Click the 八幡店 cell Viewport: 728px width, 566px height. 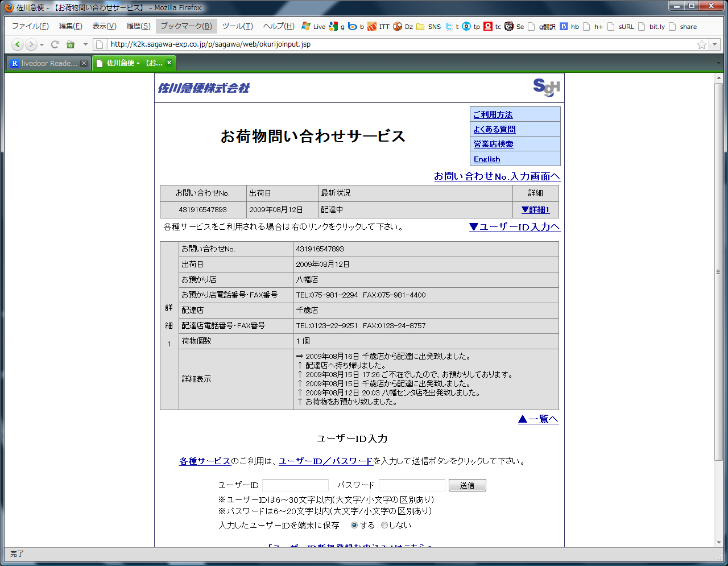coord(425,279)
